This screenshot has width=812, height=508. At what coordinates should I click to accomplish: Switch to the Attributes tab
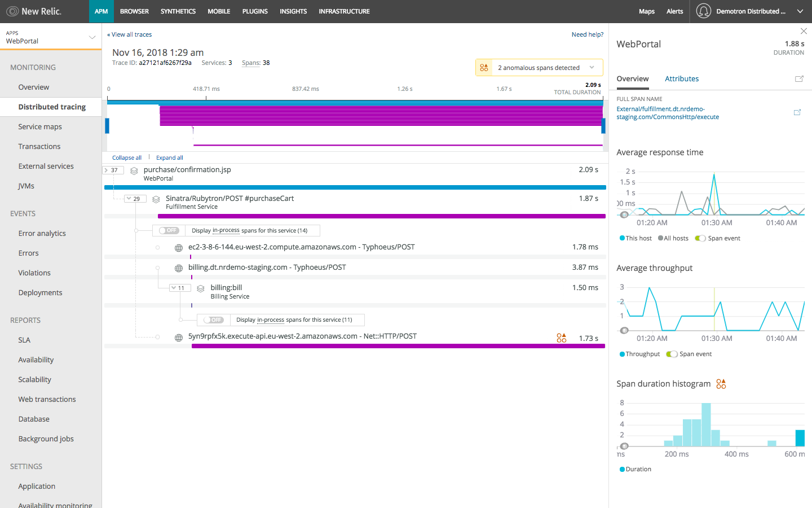tap(682, 79)
